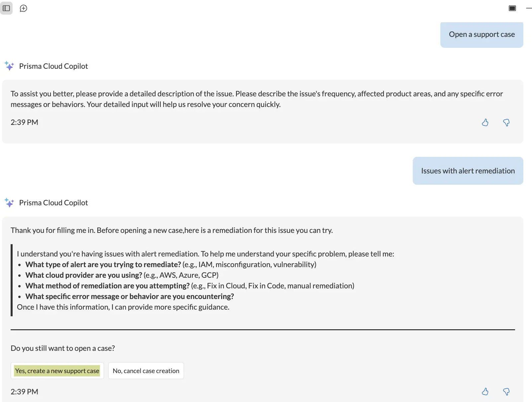Dislike the detailed description request reply
The width and height of the screenshot is (532, 402).
pyautogui.click(x=506, y=123)
